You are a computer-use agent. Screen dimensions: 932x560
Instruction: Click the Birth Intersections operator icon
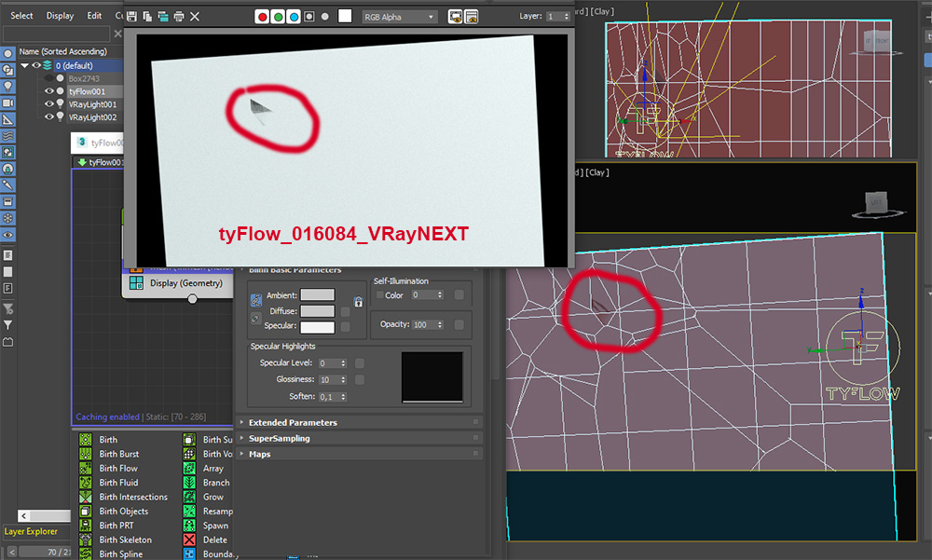86,497
